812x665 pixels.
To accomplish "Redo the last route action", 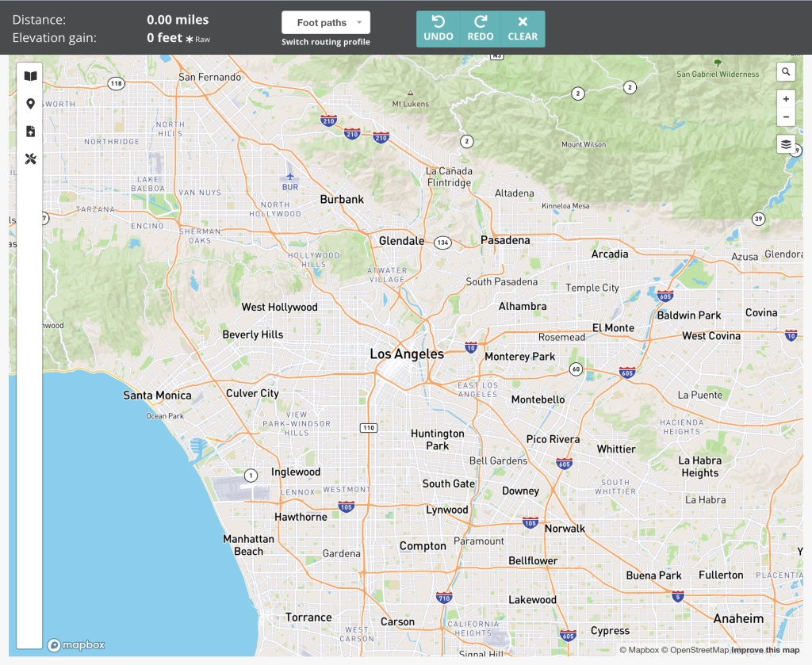I will click(x=480, y=29).
